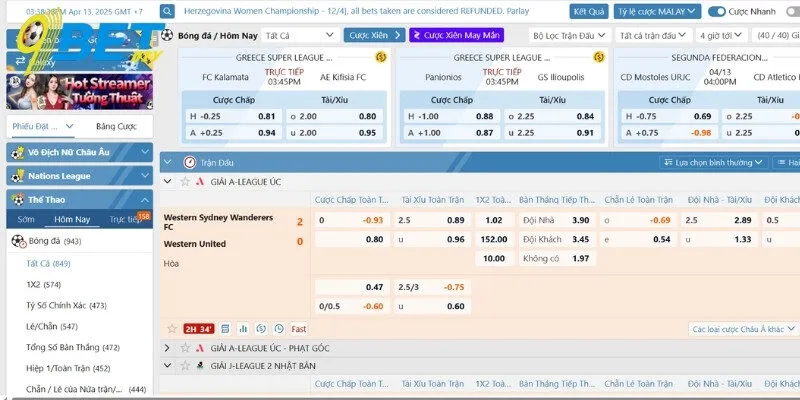The height and width of the screenshot is (400, 800).
Task: Collapse the GIẢI J-LEAGUE 2 NHẬT BẢN chevron
Action: (x=167, y=366)
